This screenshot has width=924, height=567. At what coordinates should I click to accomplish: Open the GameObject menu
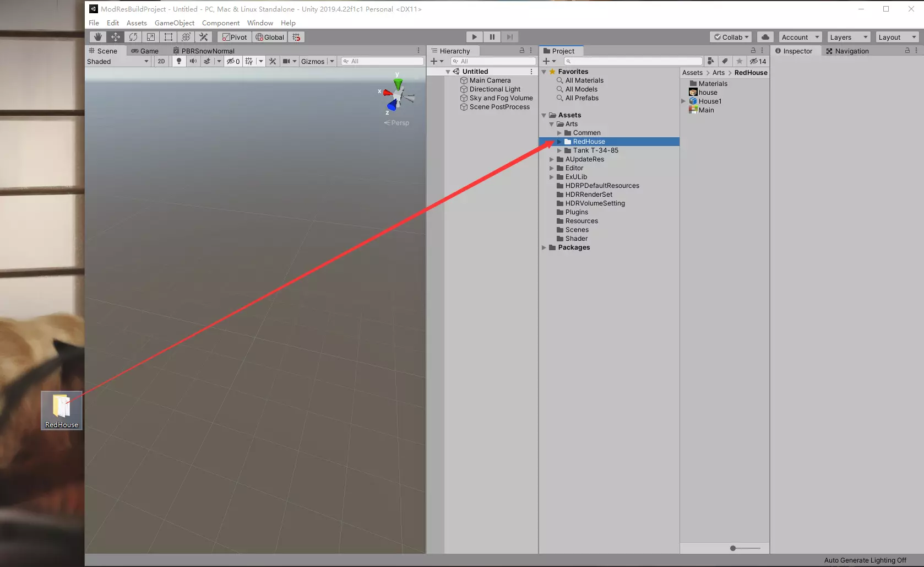175,23
